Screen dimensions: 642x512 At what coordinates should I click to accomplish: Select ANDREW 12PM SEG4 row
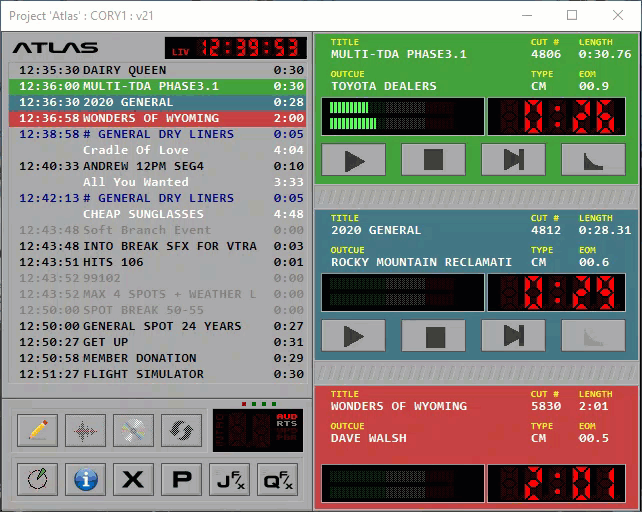(x=157, y=166)
